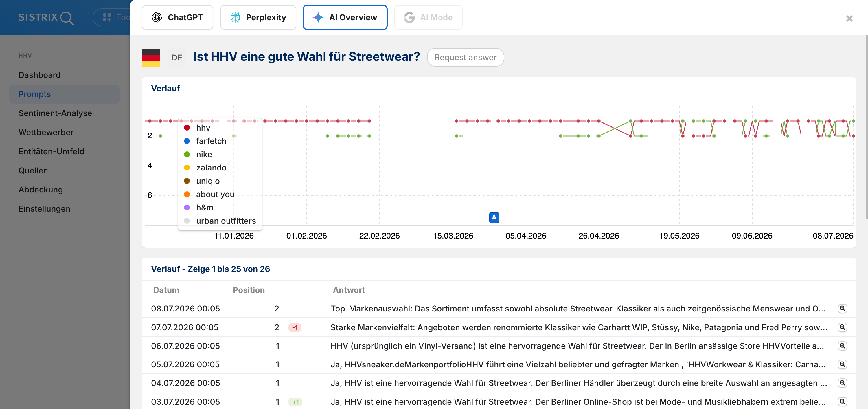Open Entitäten-Umfeld in the sidebar

(x=51, y=151)
